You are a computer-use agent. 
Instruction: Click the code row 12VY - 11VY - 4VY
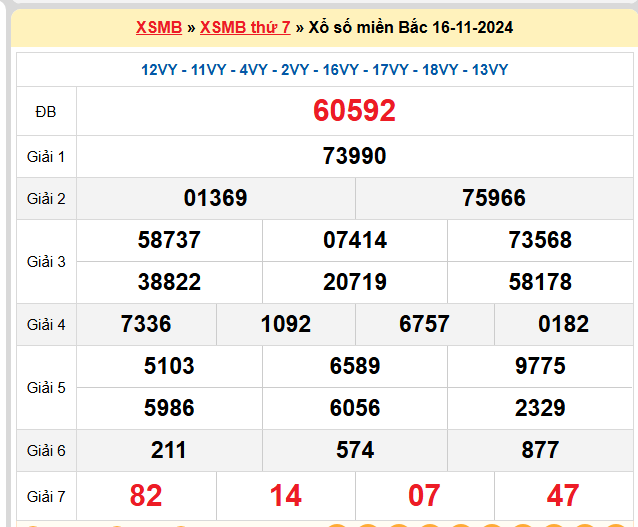324,70
